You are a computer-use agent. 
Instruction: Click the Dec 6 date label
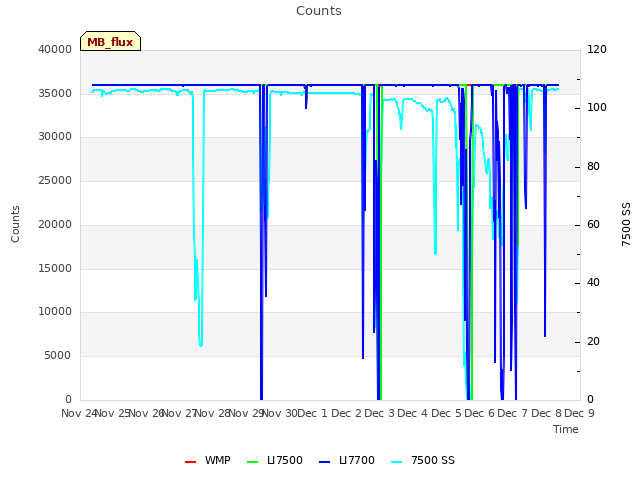tap(479, 413)
